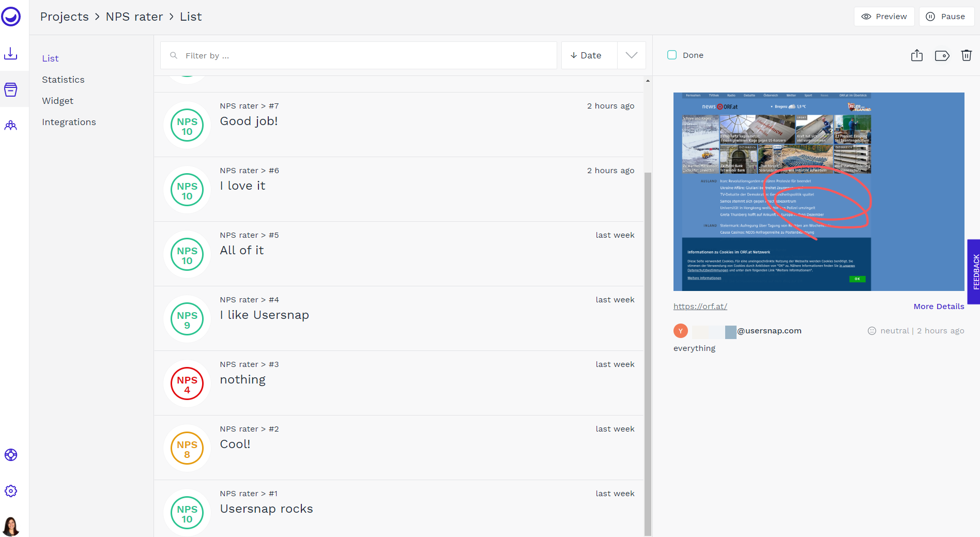Open the settings gear icon
The image size is (980, 537).
[x=11, y=491]
